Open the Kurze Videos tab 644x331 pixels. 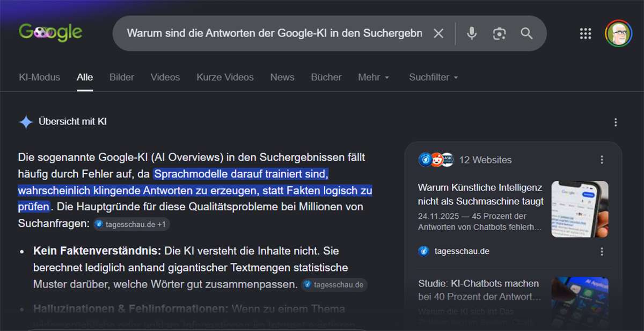pyautogui.click(x=225, y=77)
